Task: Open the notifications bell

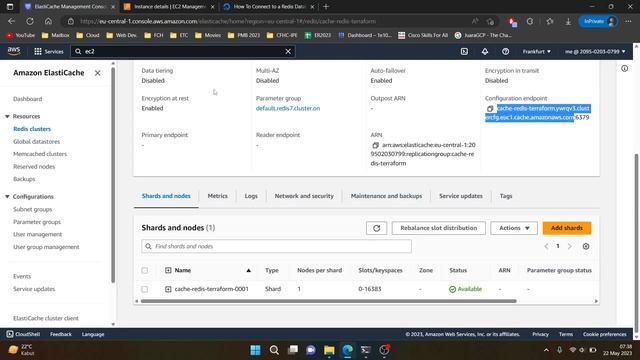Action: (485, 51)
